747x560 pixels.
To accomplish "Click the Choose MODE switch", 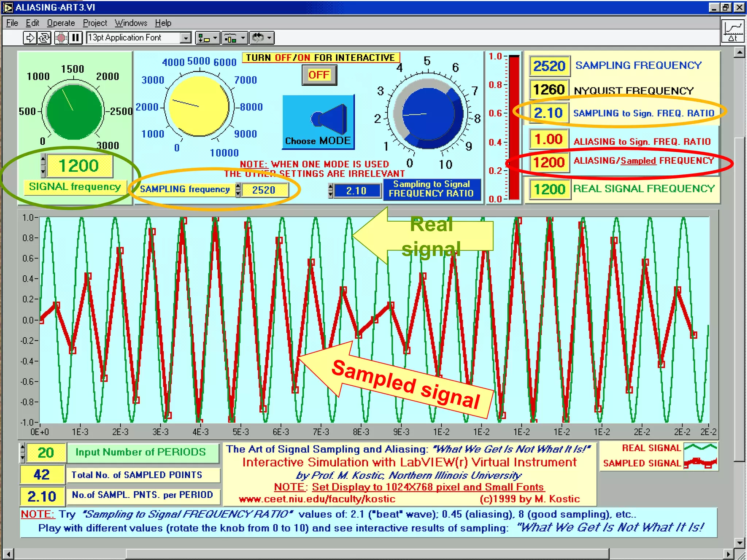I will tap(318, 121).
